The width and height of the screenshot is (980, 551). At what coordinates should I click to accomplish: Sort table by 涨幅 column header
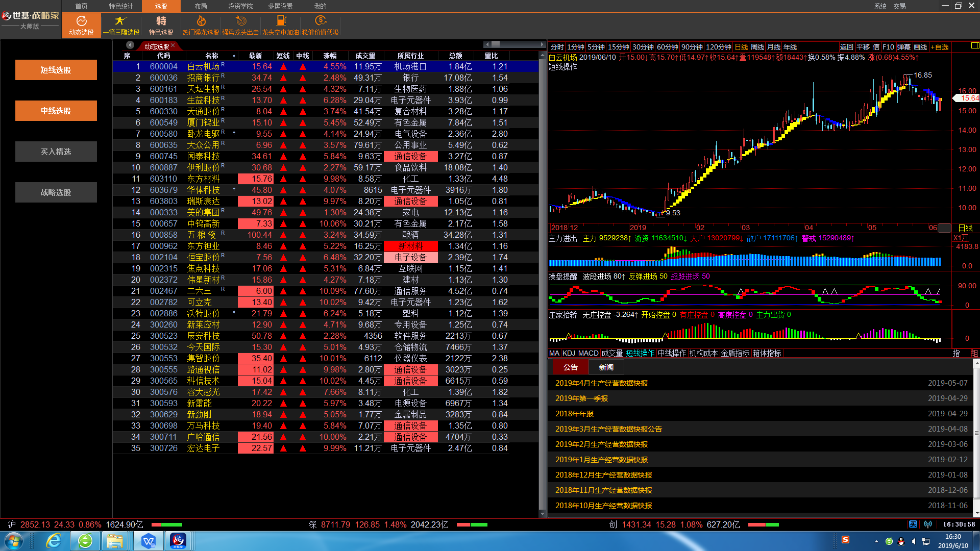(330, 56)
